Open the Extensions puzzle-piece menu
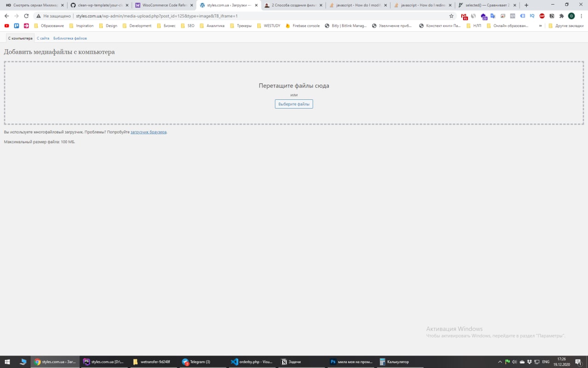This screenshot has height=368, width=588. pyautogui.click(x=561, y=16)
